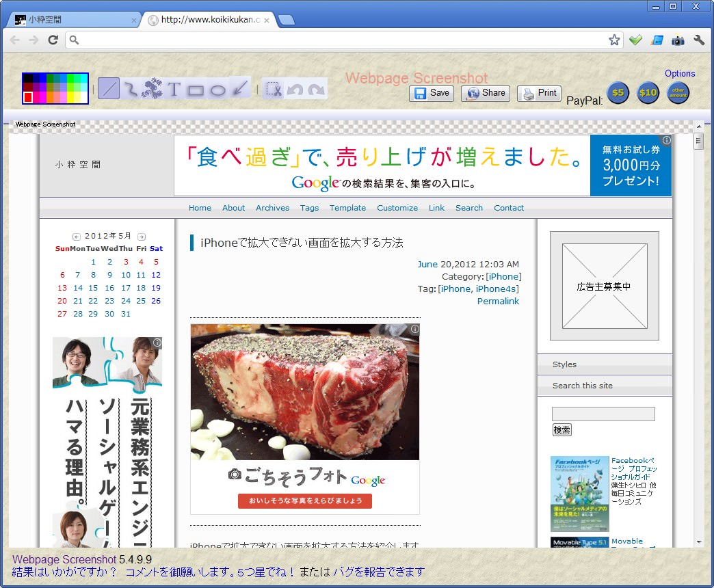This screenshot has height=588, width=714.
Task: Open the [iPhone] category link
Action: coord(503,277)
